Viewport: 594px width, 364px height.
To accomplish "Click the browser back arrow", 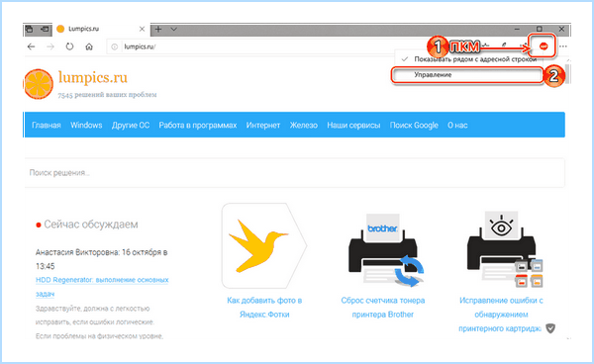I will click(31, 46).
